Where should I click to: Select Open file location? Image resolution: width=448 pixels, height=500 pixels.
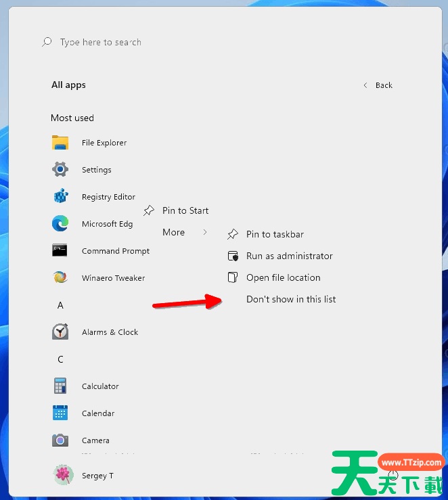[283, 278]
